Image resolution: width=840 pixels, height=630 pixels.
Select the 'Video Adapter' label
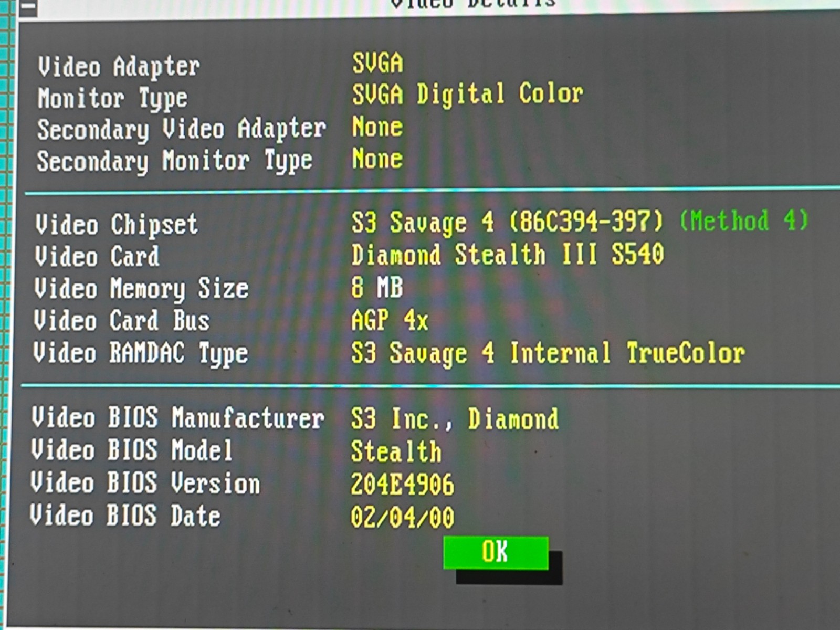[119, 67]
